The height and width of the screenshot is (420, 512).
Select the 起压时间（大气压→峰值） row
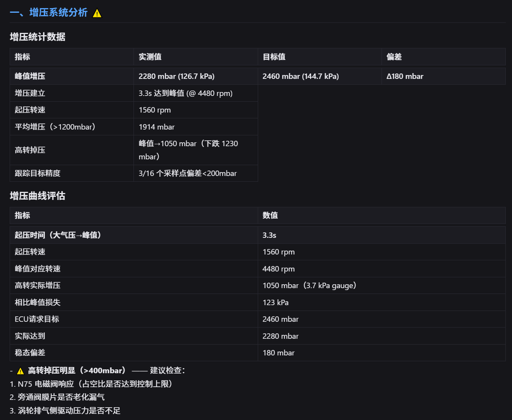point(258,235)
